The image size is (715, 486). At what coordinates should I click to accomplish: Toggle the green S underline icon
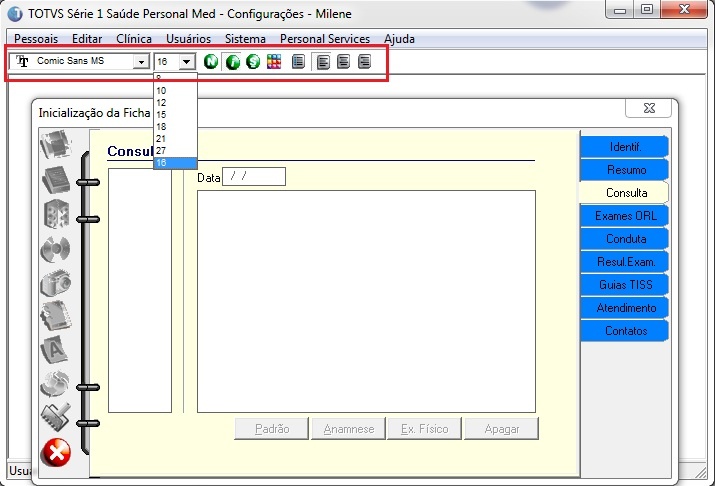pyautogui.click(x=253, y=61)
